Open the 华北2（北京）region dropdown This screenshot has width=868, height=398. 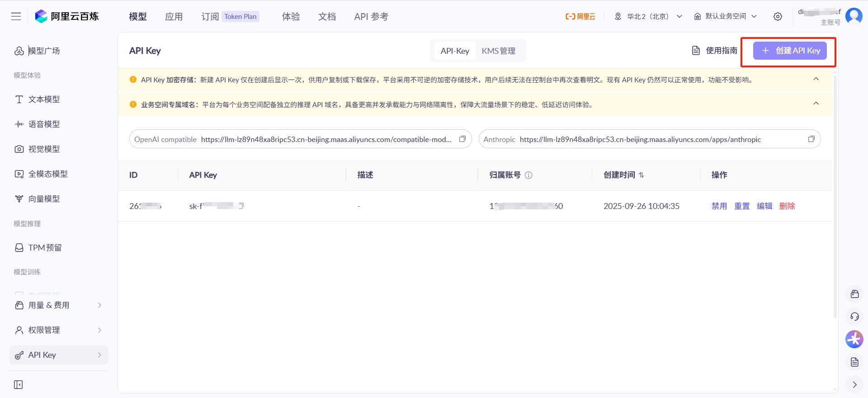click(x=648, y=16)
